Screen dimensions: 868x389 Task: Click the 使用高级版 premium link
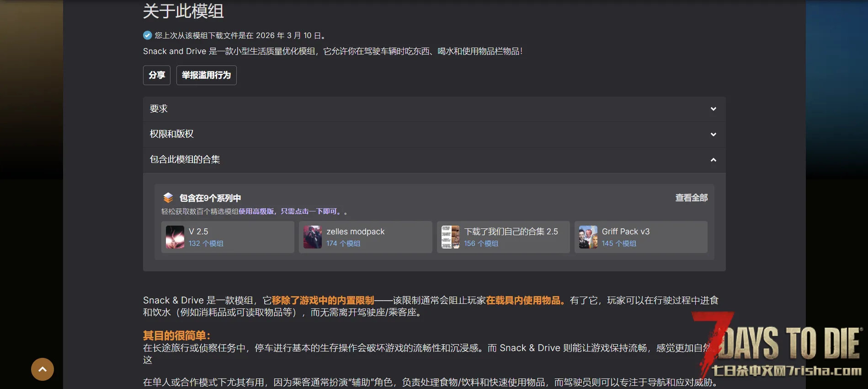coord(256,211)
